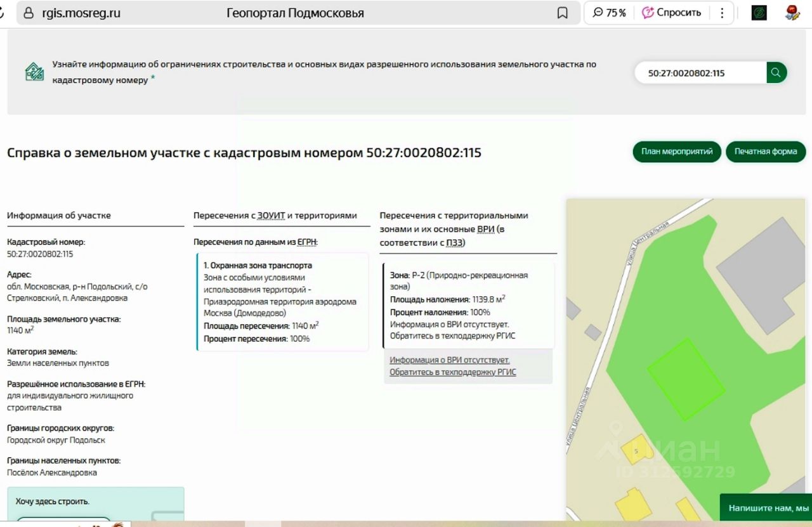
Task: Click the magnifier search button
Action: tap(776, 73)
